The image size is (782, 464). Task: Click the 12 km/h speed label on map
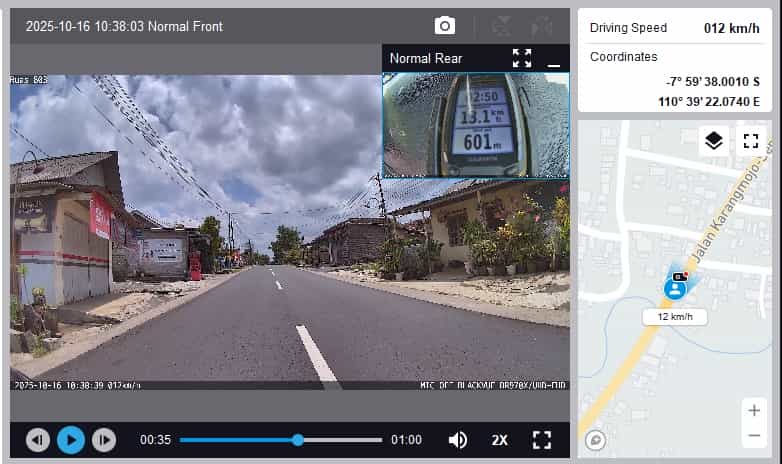675,316
